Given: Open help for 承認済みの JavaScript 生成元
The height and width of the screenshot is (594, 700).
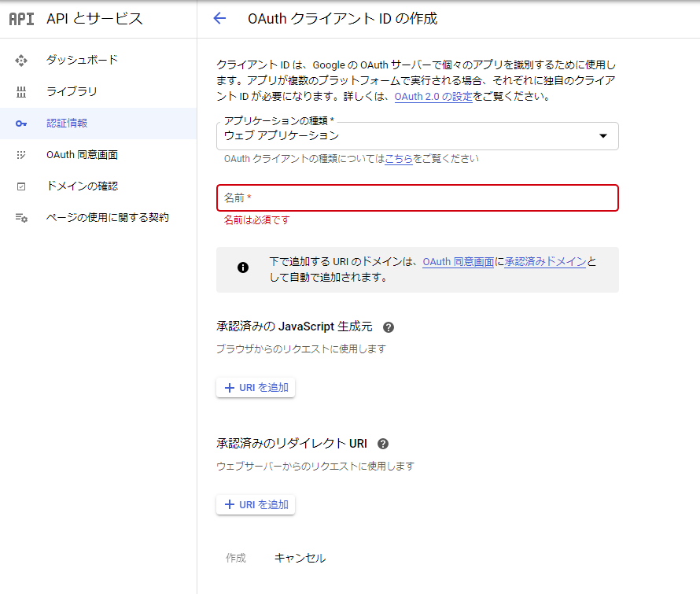Looking at the screenshot, I should click(x=389, y=326).
